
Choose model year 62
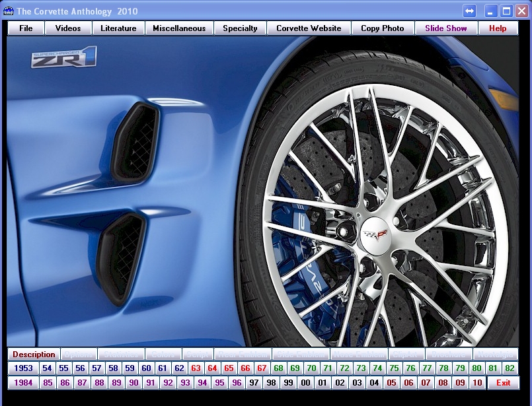point(180,368)
